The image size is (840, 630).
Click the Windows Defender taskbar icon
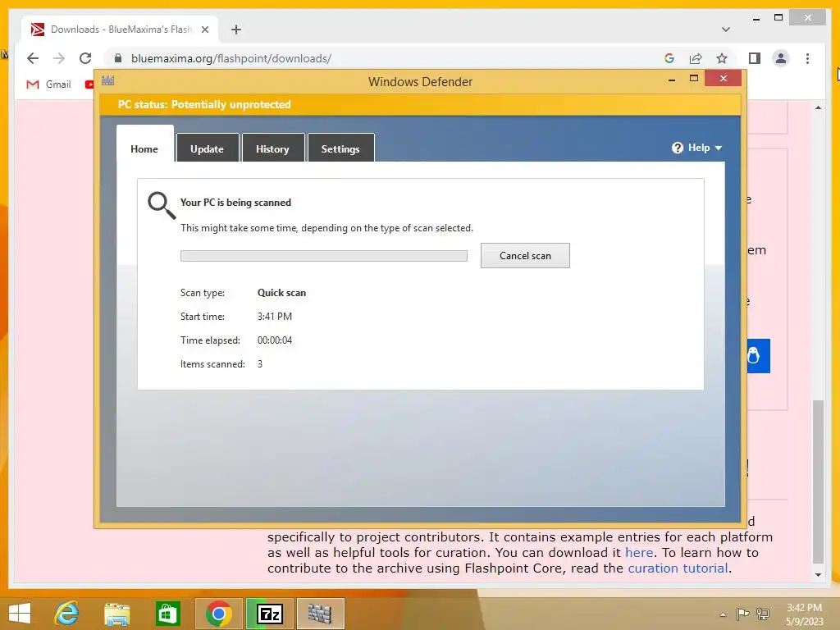(321, 614)
